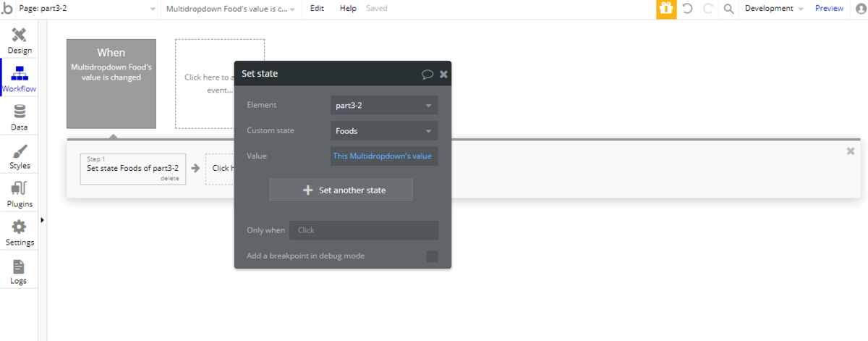Open the Element dropdown showing part3-2
Image resolution: width=868 pixels, height=341 pixels.
click(x=384, y=105)
